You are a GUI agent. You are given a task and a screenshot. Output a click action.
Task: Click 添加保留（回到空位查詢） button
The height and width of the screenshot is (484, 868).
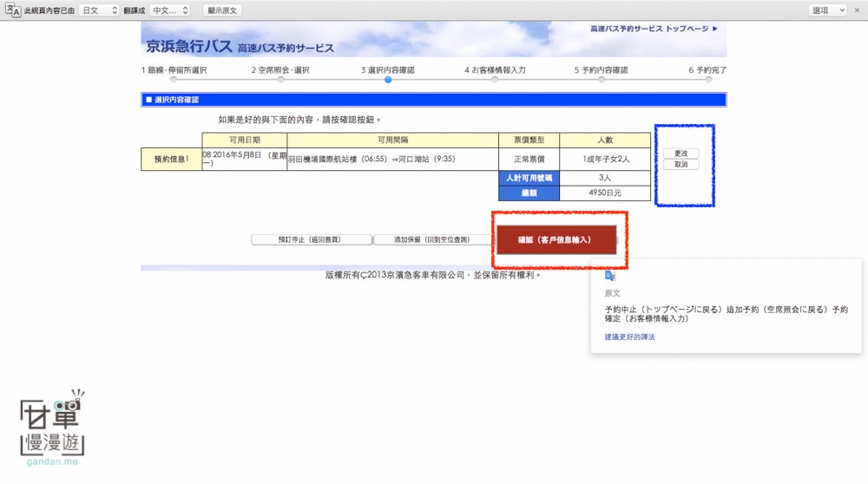[433, 239]
